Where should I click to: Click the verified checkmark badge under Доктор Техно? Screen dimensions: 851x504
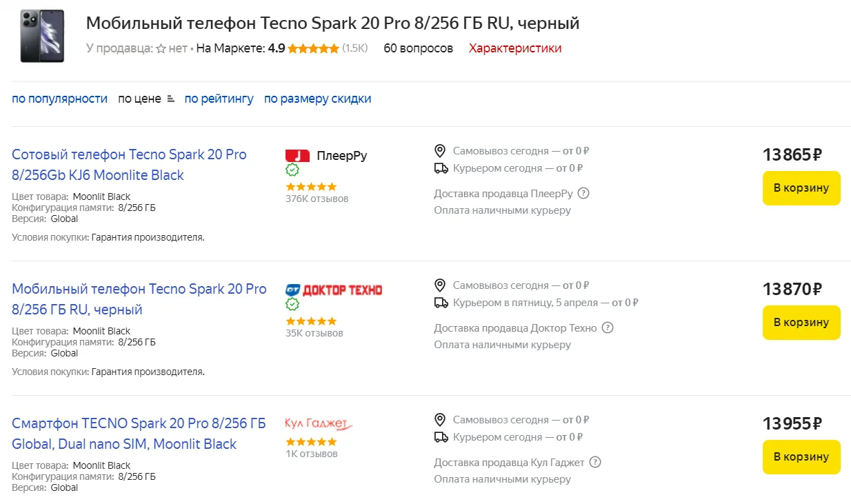coord(292,304)
